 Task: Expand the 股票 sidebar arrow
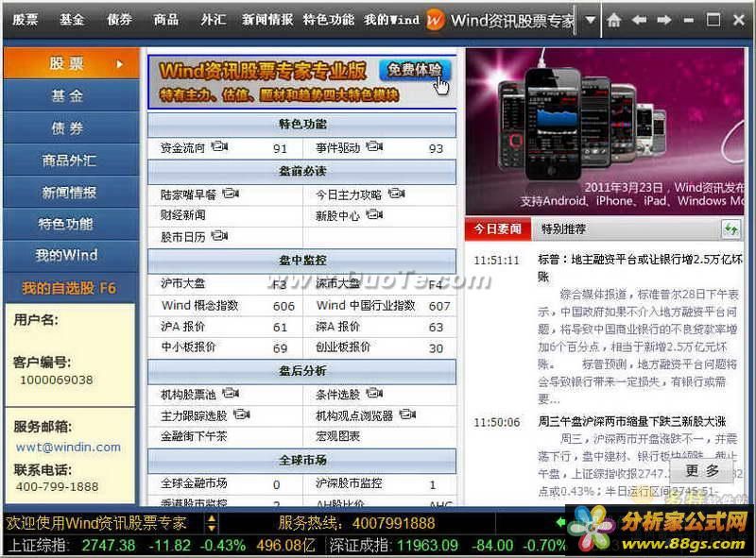[120, 63]
